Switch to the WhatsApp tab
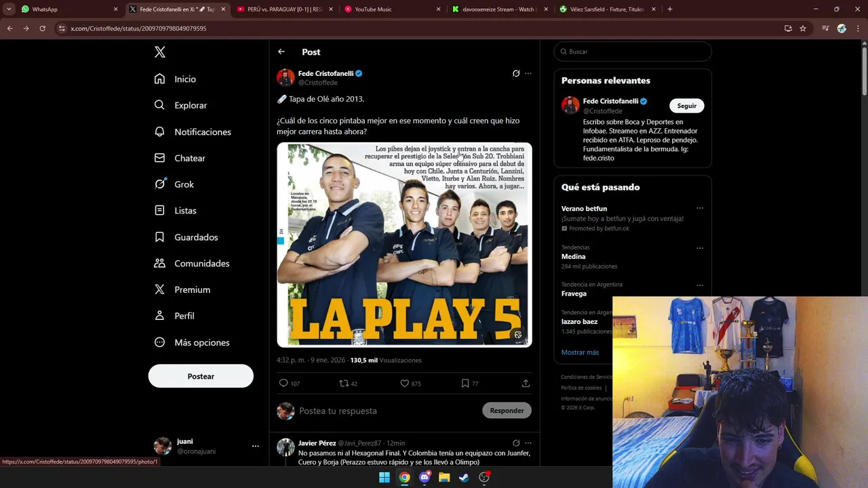The height and width of the screenshot is (488, 868). [x=68, y=9]
